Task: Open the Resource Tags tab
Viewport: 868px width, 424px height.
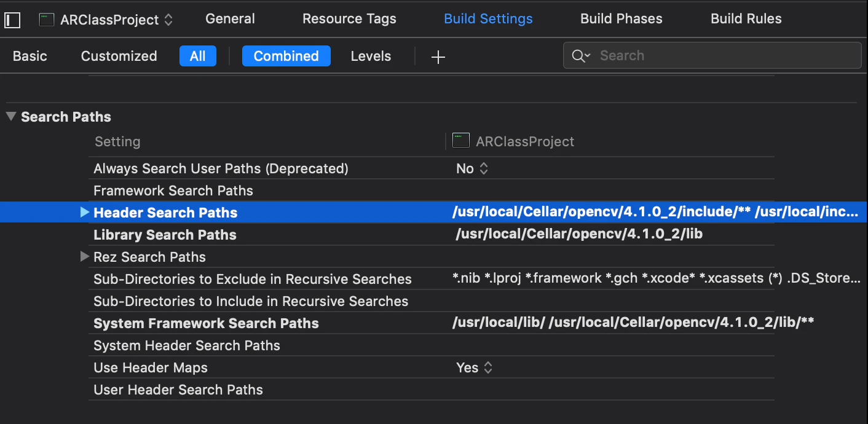Action: (x=349, y=19)
